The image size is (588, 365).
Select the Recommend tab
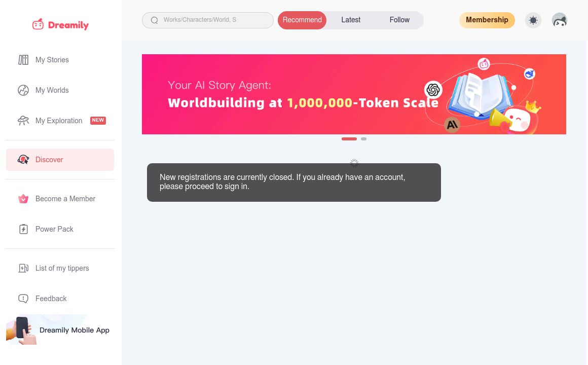click(x=302, y=20)
